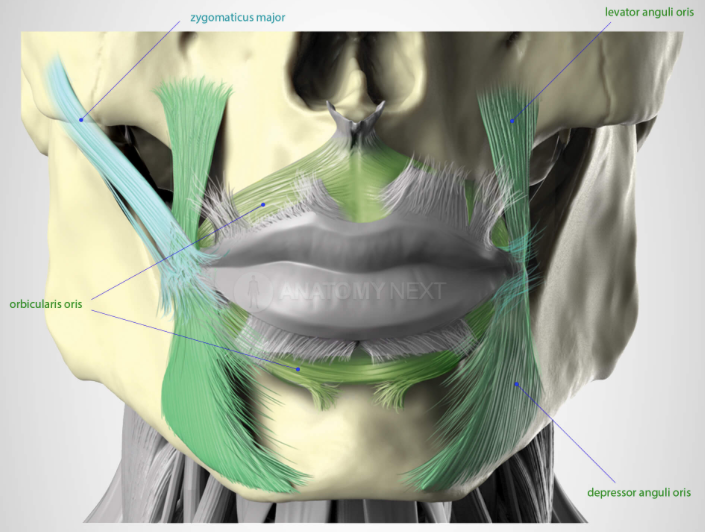
Task: Click the 'depressor anguli oris' label
Action: [x=639, y=492]
